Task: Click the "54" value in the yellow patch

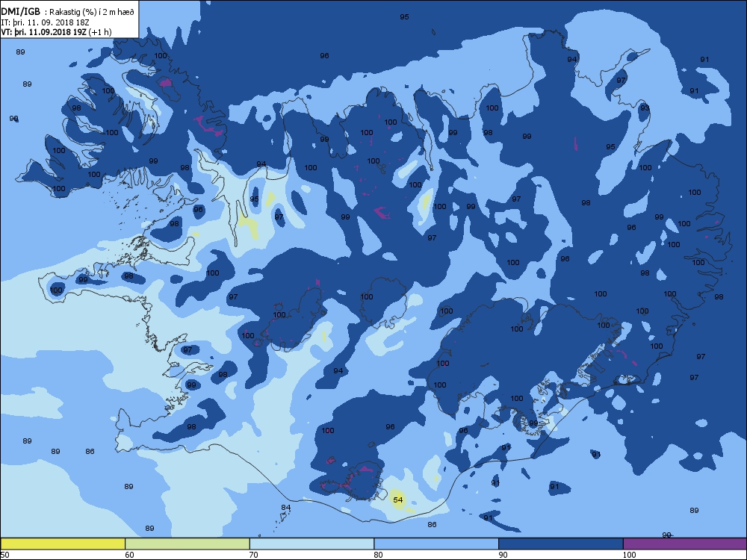Action: (x=398, y=500)
